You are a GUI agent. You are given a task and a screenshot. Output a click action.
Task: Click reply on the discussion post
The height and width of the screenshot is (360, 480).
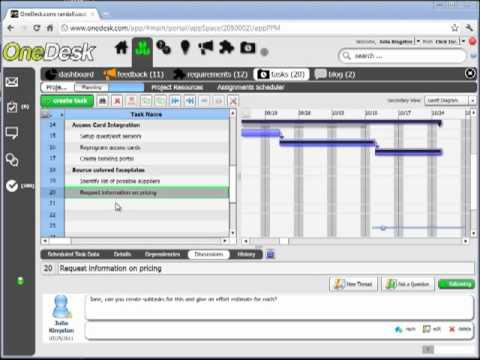coord(405,329)
